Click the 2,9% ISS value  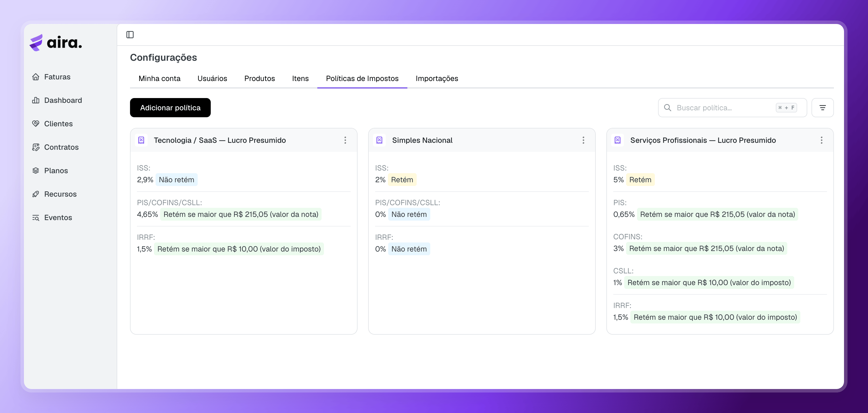(145, 180)
